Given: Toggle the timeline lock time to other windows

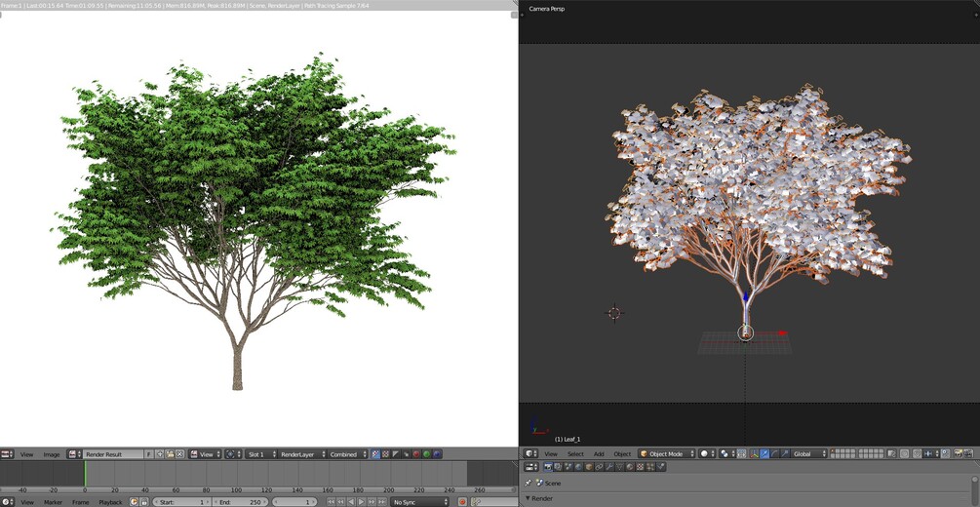Looking at the screenshot, I should pos(144,502).
